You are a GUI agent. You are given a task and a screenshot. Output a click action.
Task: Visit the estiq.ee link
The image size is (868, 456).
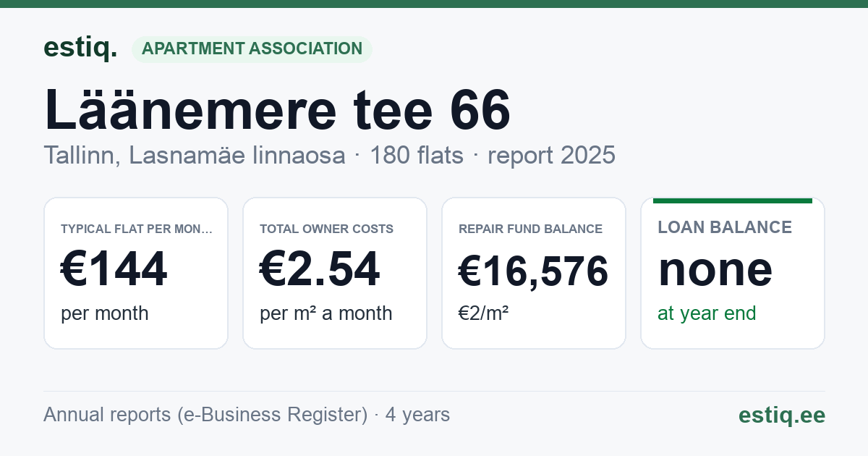pos(782,415)
